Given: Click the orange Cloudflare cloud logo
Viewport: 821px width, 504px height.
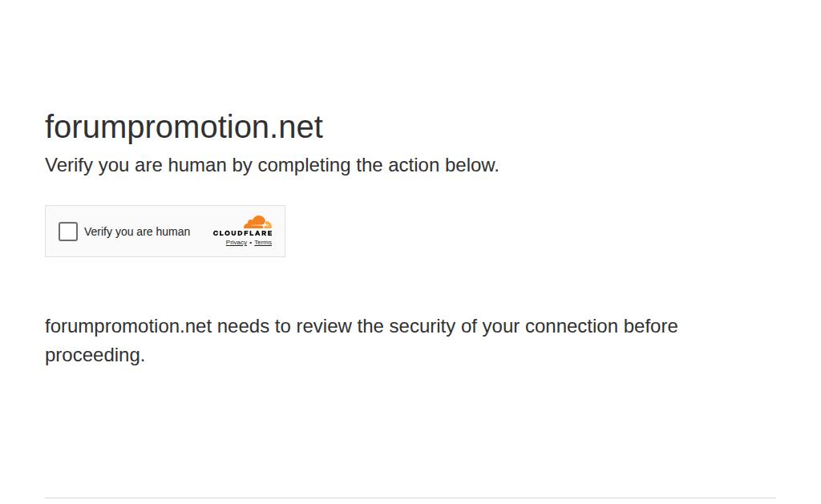Looking at the screenshot, I should (257, 222).
